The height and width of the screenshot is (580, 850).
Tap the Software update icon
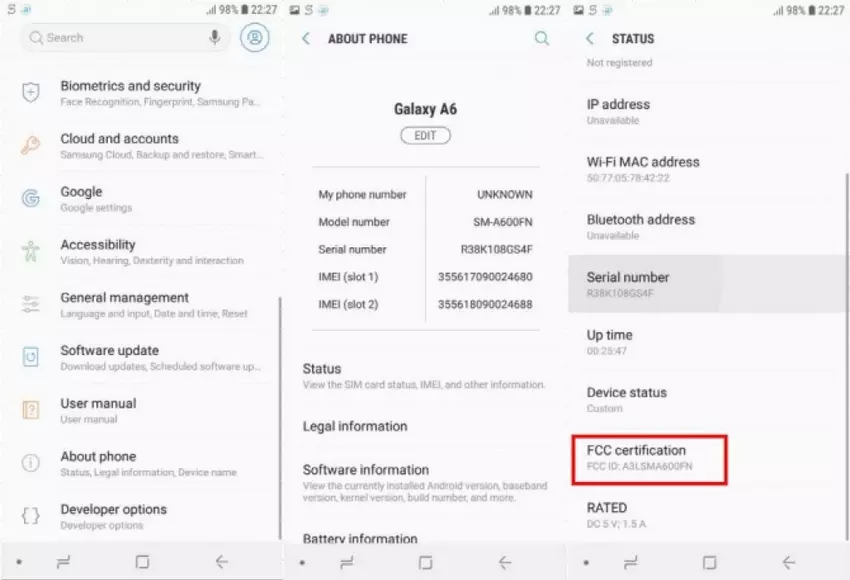31,357
